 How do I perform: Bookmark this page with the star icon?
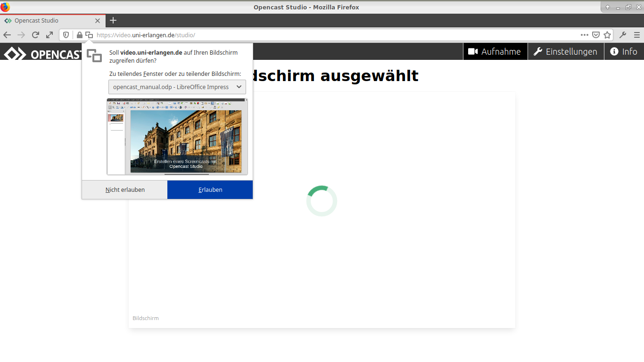pyautogui.click(x=607, y=35)
